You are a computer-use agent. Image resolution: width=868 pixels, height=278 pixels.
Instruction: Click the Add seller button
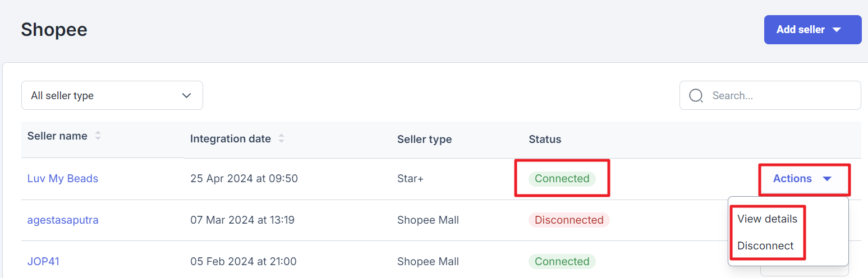coord(812,30)
